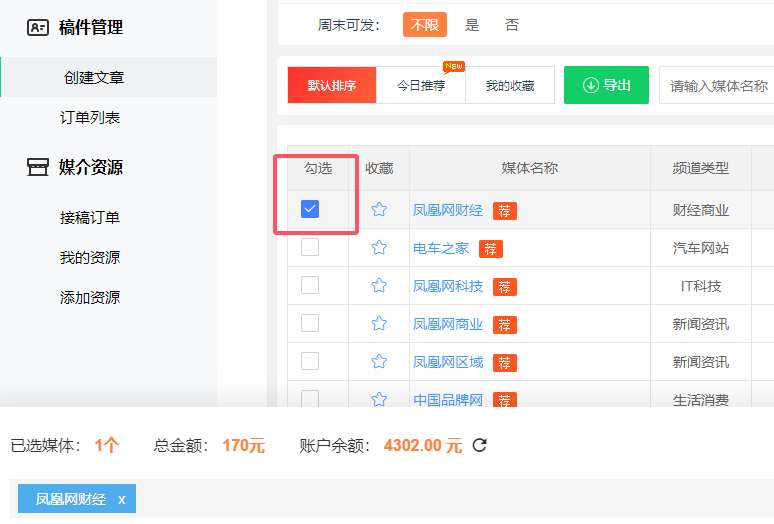Click the star icon for 凤凰网区域
Image resolution: width=774 pixels, height=524 pixels.
pyautogui.click(x=379, y=362)
